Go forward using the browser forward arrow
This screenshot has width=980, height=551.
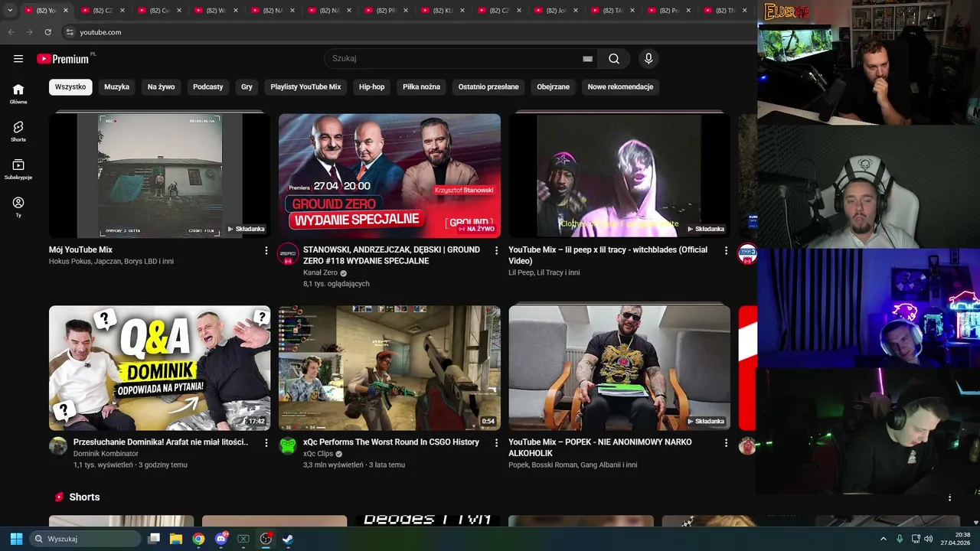29,32
